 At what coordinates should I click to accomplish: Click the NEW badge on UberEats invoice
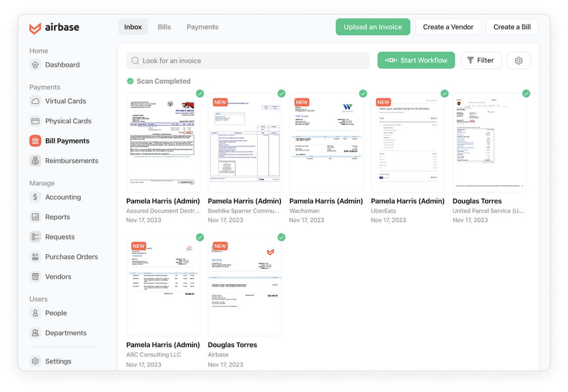pyautogui.click(x=383, y=102)
